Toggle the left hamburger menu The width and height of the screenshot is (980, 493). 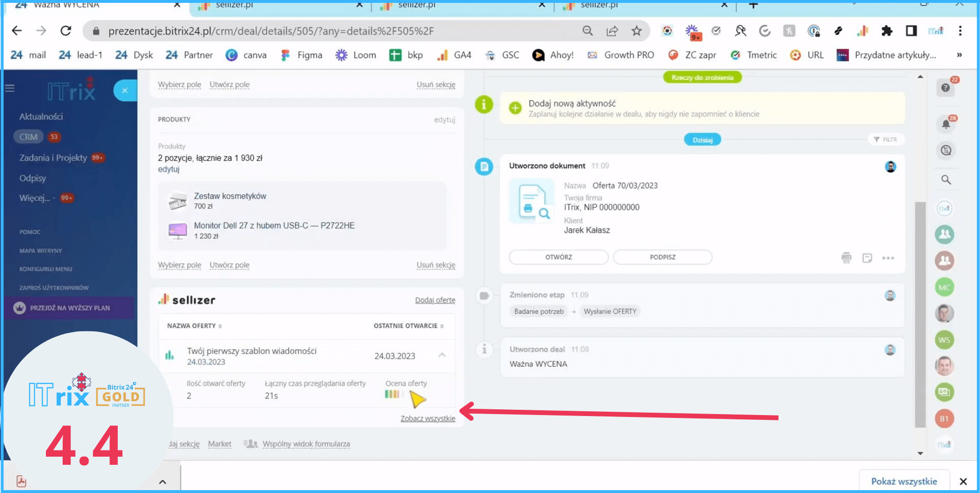[10, 88]
